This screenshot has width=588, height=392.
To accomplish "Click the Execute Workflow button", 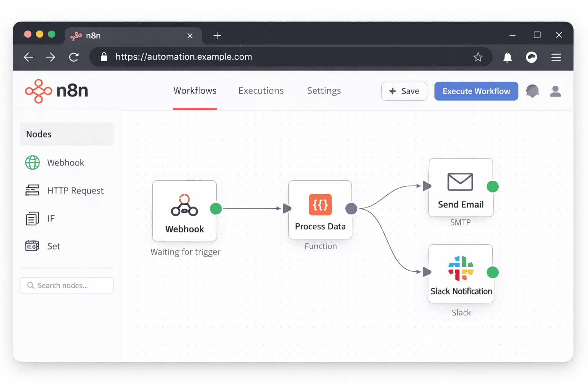I will (476, 91).
